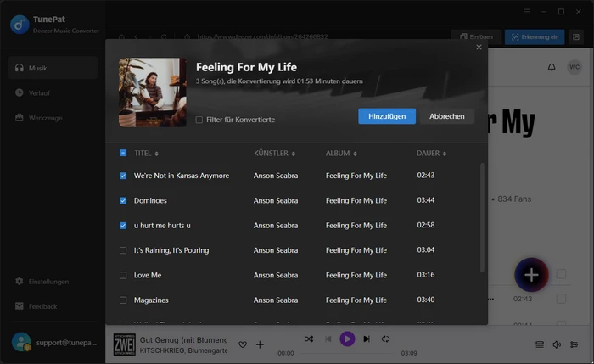This screenshot has width=594, height=364.
Task: Click the support account entry
Action: click(x=53, y=343)
